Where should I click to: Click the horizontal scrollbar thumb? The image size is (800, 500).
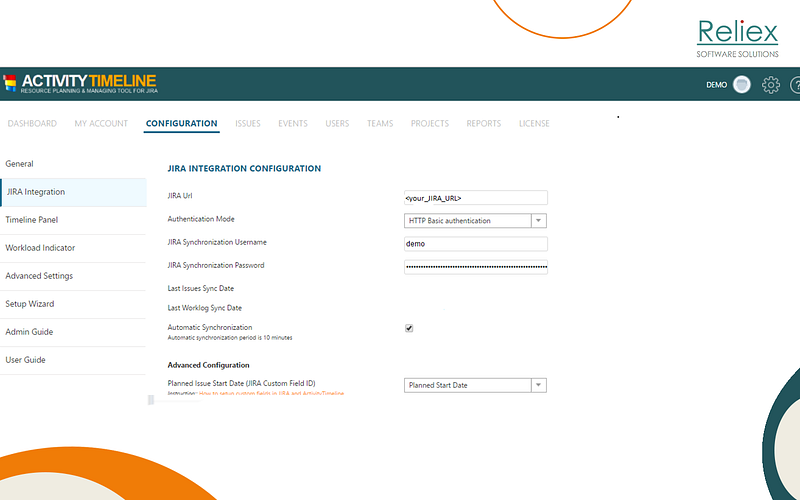[x=151, y=400]
